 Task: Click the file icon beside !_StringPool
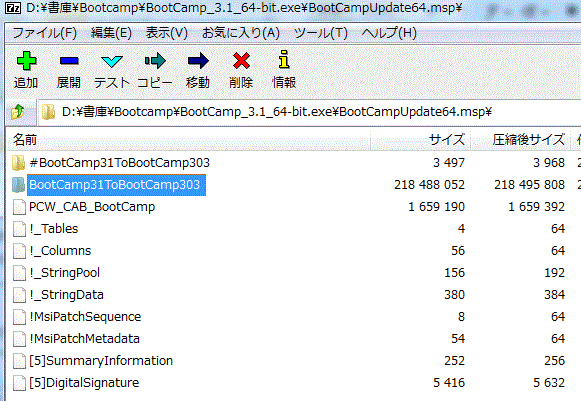19,273
